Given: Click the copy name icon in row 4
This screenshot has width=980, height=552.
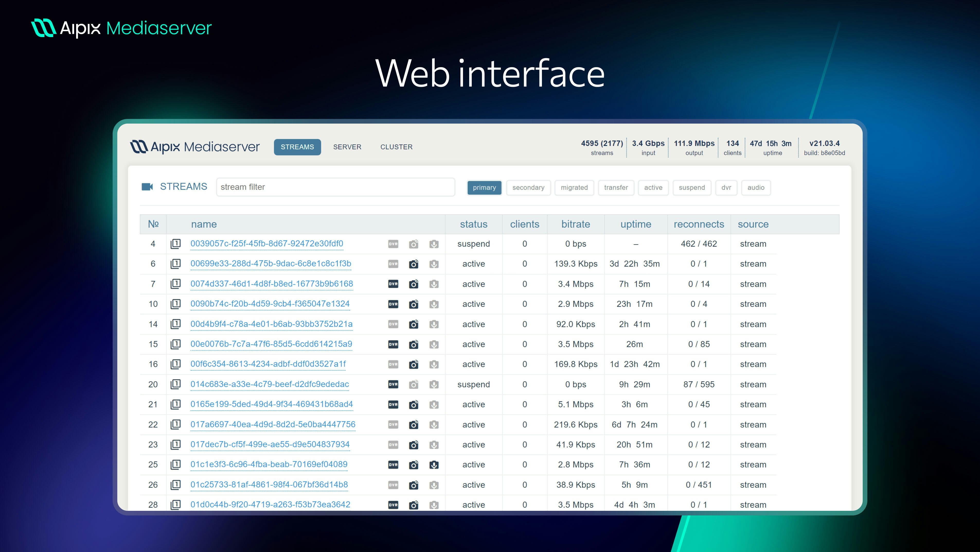Looking at the screenshot, I should pyautogui.click(x=175, y=244).
